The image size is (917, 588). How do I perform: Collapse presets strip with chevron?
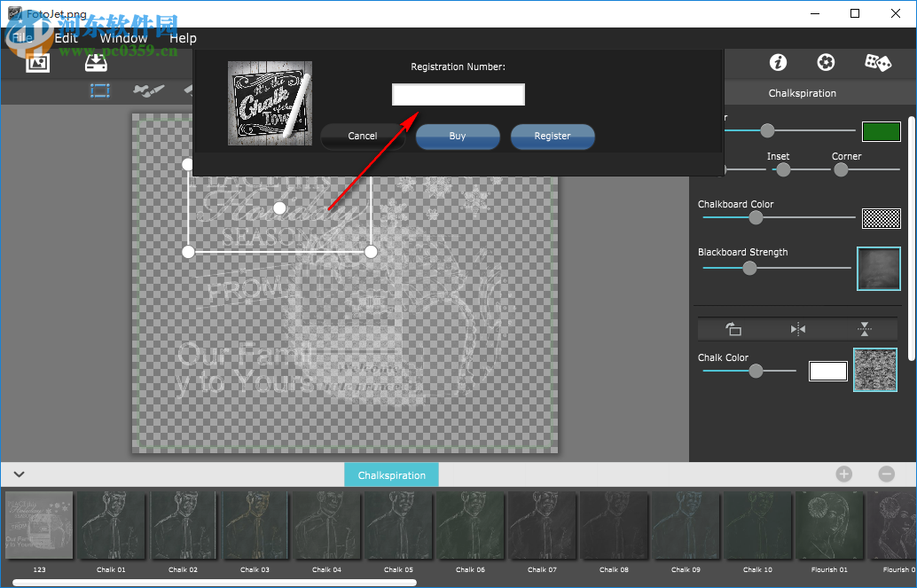coord(19,474)
